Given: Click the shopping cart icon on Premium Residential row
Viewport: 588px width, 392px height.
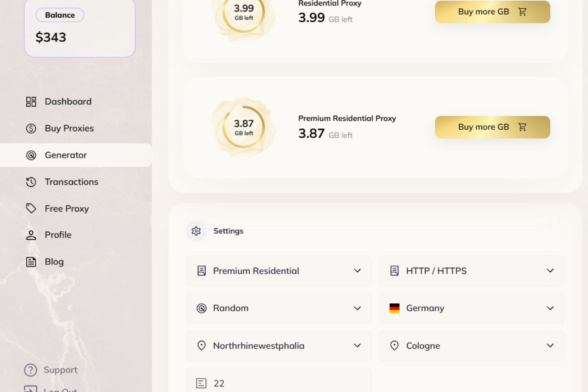Looking at the screenshot, I should click(x=522, y=127).
